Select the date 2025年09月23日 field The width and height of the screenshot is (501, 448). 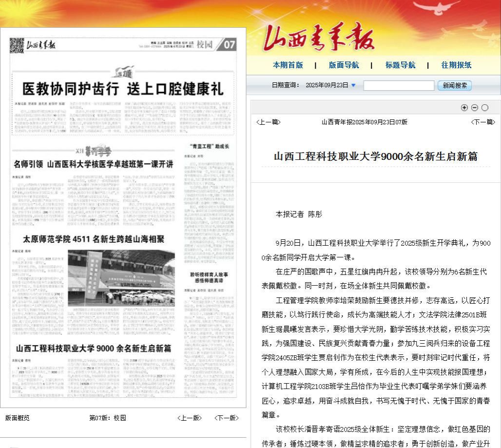pyautogui.click(x=327, y=85)
